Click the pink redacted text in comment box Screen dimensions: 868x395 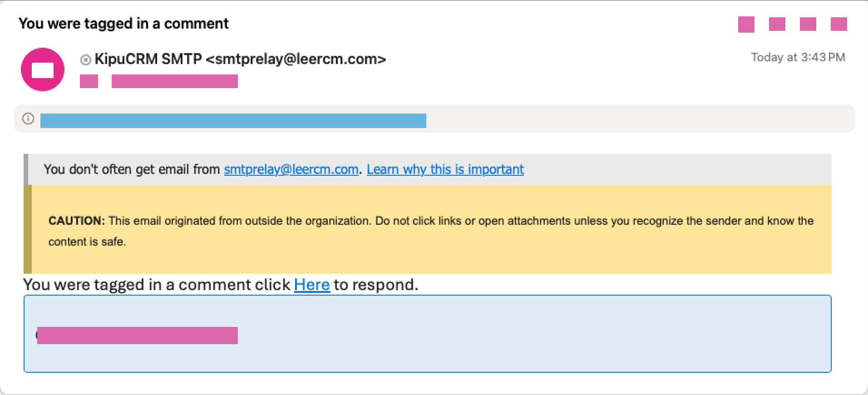point(137,336)
